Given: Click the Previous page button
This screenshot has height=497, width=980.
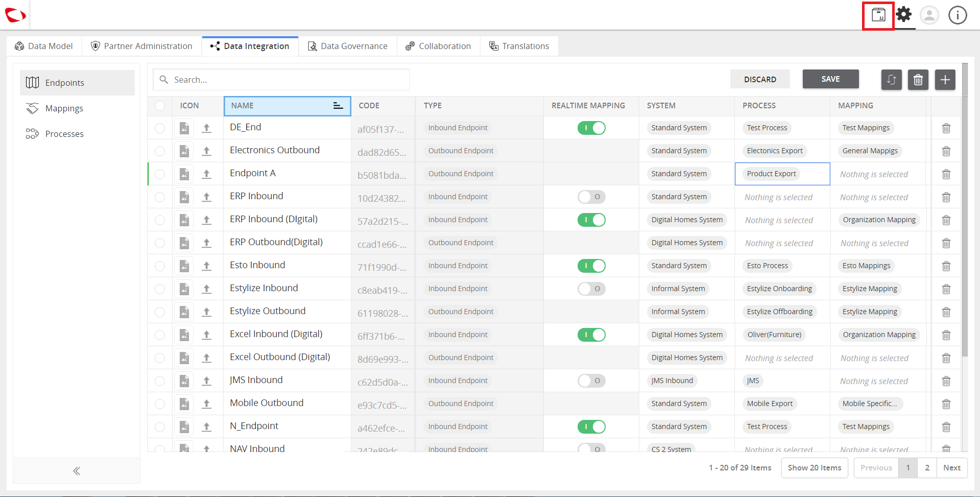Looking at the screenshot, I should click(876, 468).
